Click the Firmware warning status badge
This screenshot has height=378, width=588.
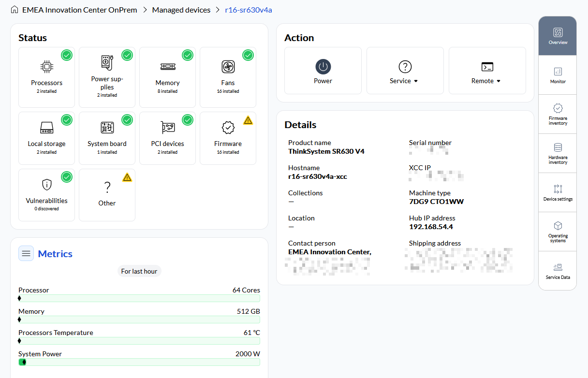pos(248,120)
